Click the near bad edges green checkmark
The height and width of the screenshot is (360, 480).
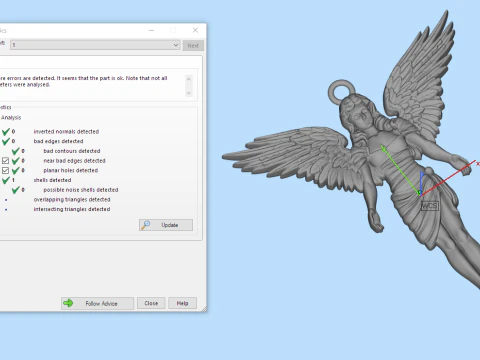point(15,161)
